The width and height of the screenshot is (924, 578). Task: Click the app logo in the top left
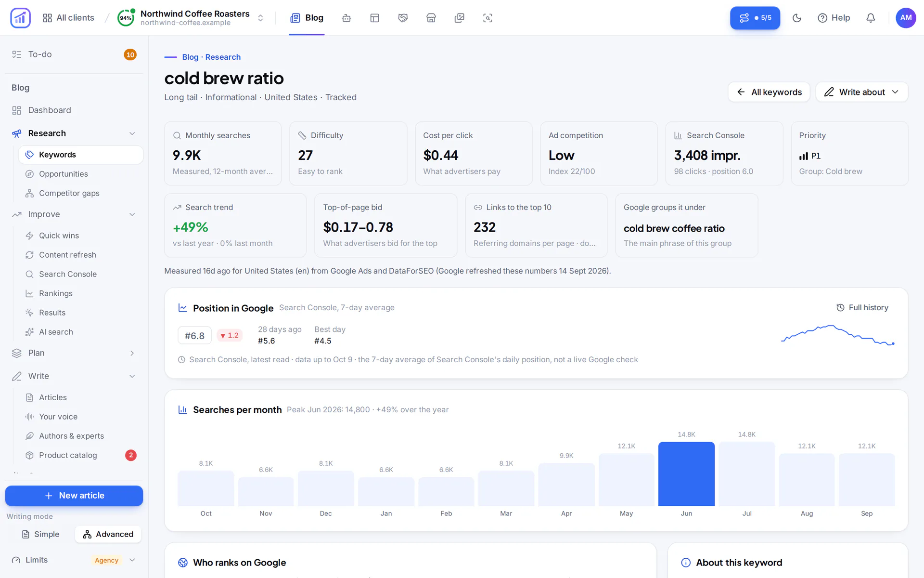(x=20, y=18)
